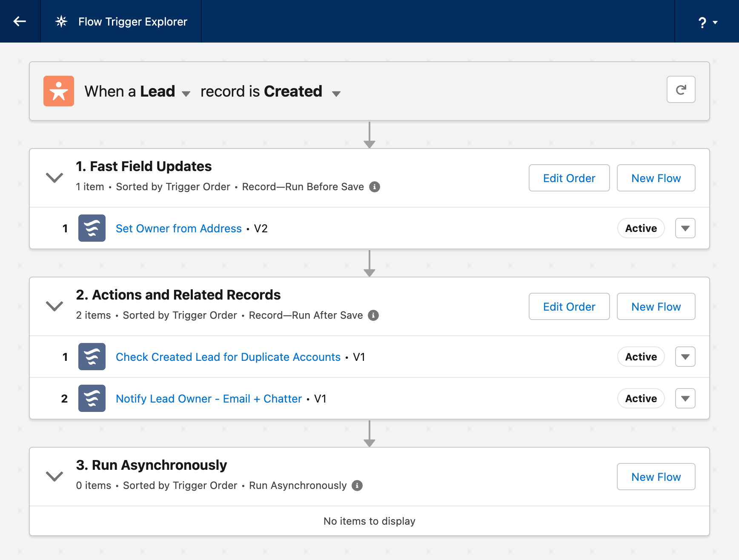This screenshot has height=560, width=739.
Task: Click the refresh button
Action: pyautogui.click(x=681, y=89)
